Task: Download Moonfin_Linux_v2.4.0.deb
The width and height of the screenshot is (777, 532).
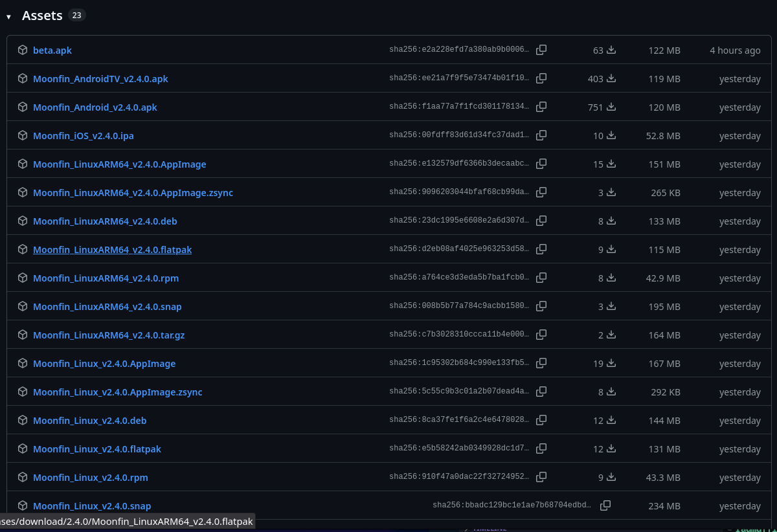Action: (90, 421)
